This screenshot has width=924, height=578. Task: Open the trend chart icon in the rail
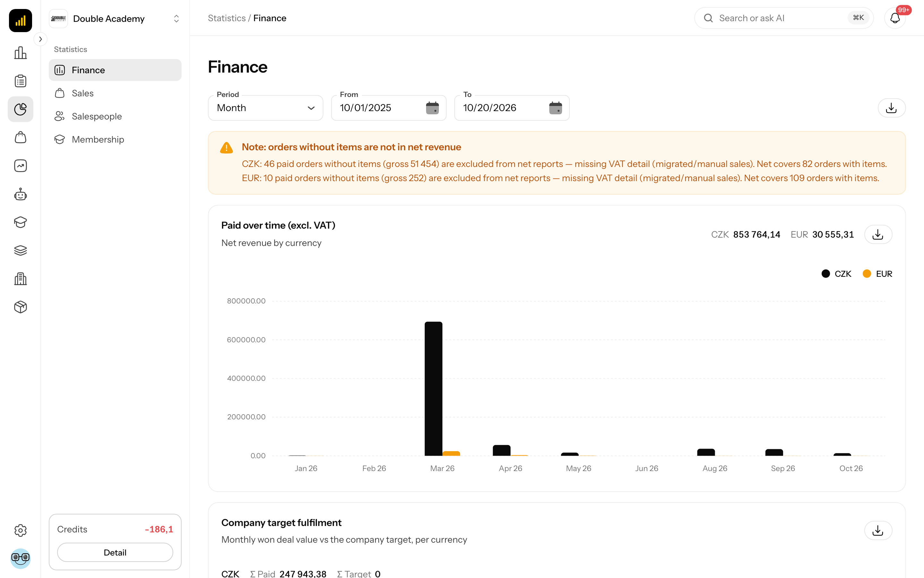(20, 165)
